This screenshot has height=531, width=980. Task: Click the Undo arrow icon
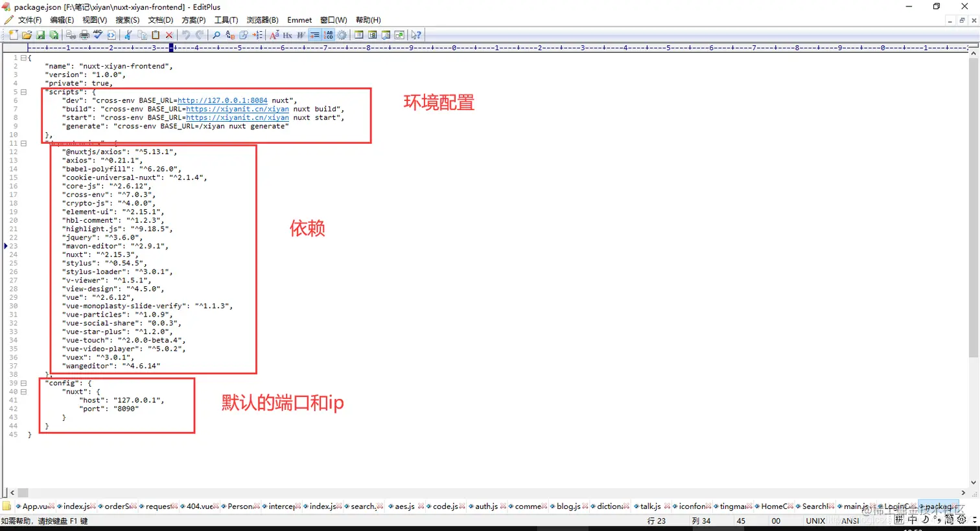pos(186,35)
